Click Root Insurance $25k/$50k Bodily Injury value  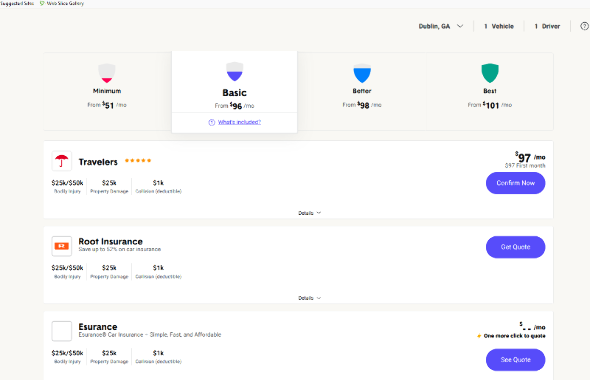(67, 268)
